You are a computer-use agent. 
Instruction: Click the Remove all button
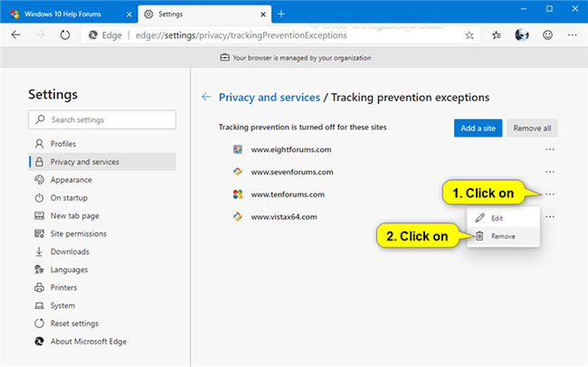point(532,128)
